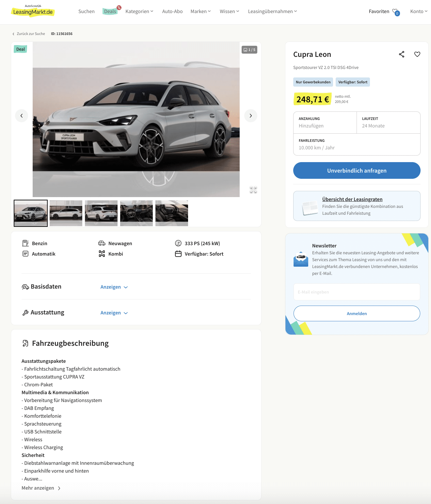This screenshot has height=504, width=431.
Task: Click the Nur Gewerbekunden tag
Action: tap(313, 82)
